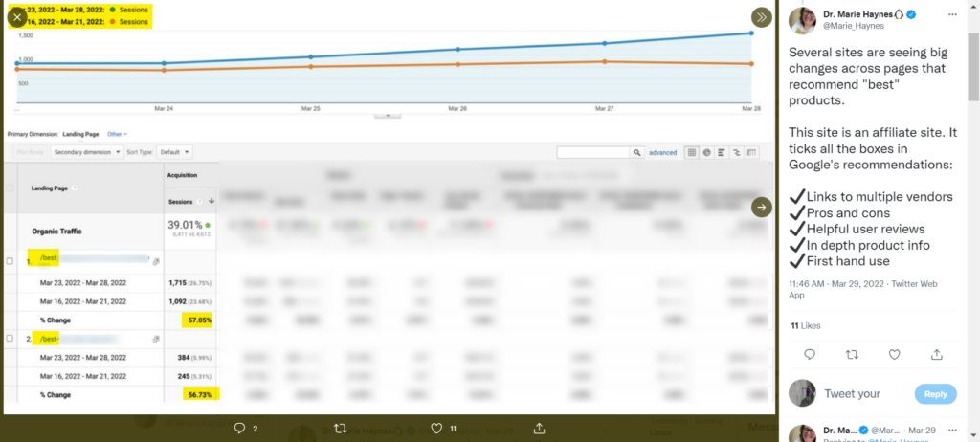
Task: Open the 11 Likes list
Action: pyautogui.click(x=806, y=325)
